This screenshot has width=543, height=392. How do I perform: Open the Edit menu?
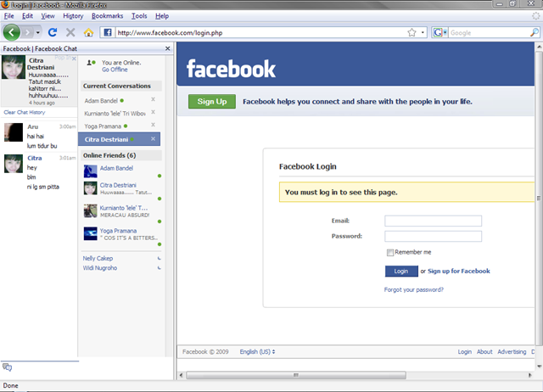[x=27, y=16]
